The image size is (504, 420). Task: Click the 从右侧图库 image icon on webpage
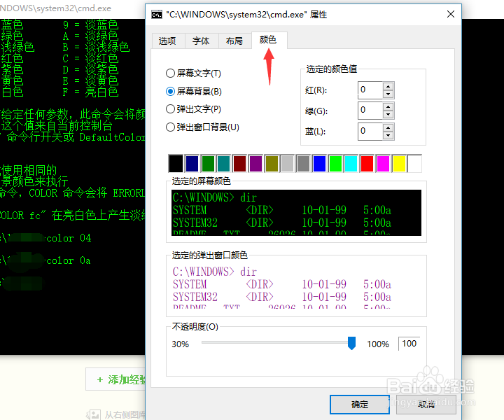93,414
